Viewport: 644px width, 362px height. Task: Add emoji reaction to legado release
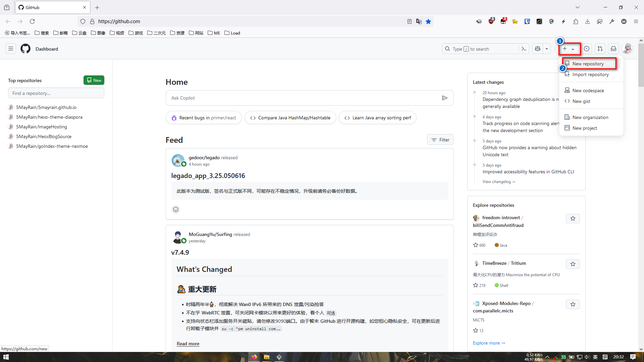[176, 209]
